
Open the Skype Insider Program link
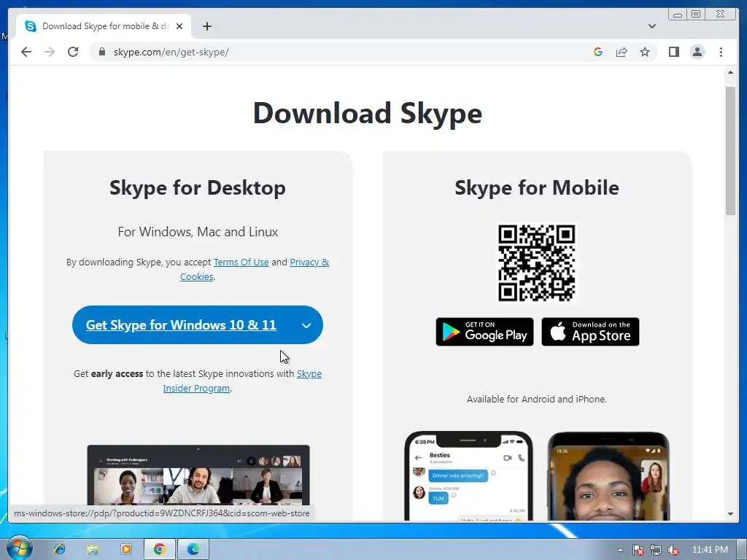coord(242,381)
